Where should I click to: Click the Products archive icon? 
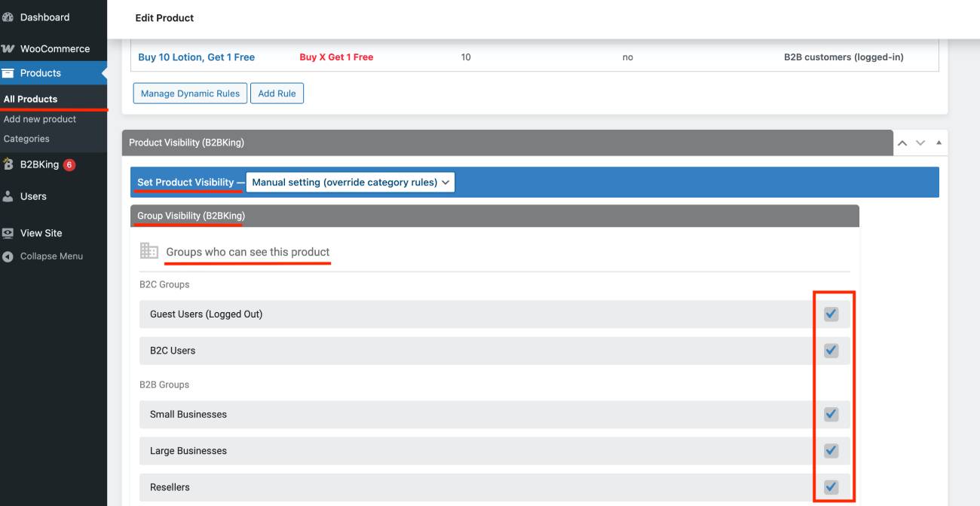(8, 73)
